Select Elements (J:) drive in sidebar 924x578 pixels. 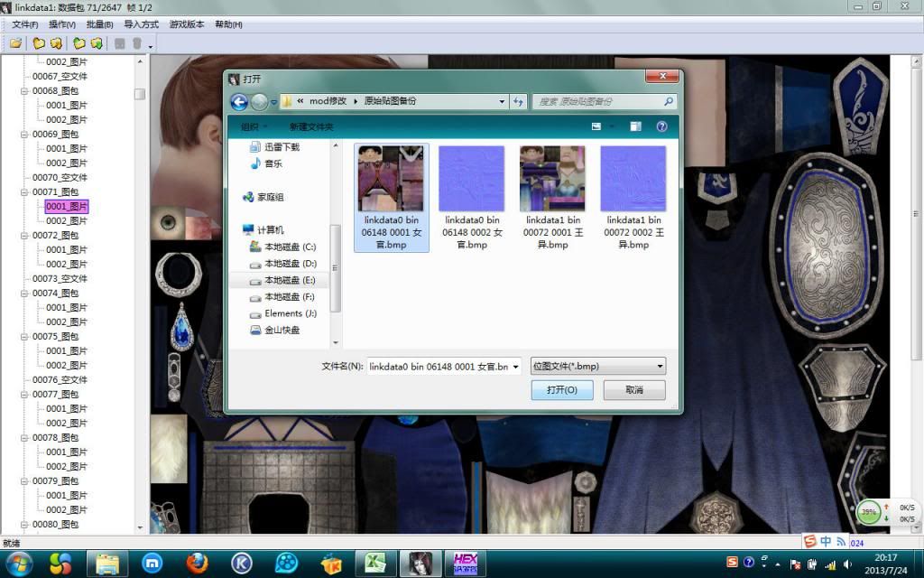(290, 313)
